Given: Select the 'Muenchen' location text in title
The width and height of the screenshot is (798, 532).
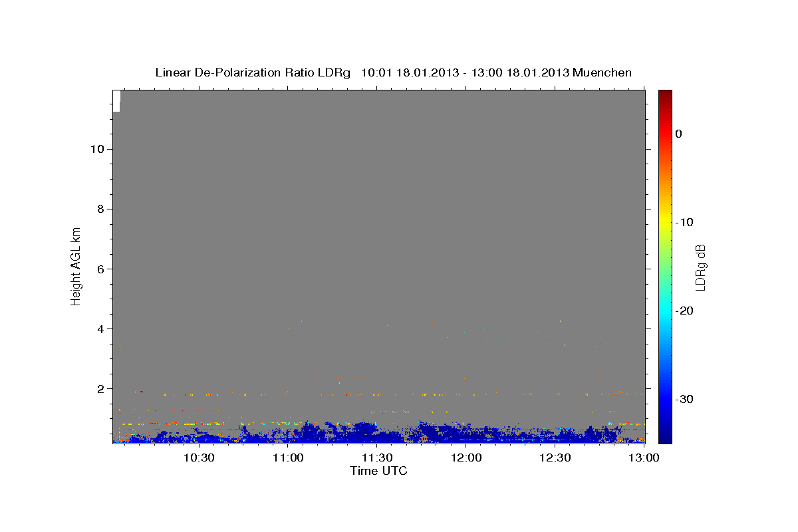Looking at the screenshot, I should tap(602, 72).
